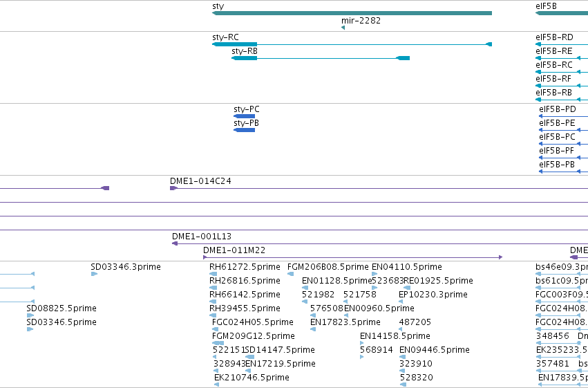Viewport: 588px width, 388px height.
Task: Select EST RH26816.5prime
Action: click(x=245, y=281)
